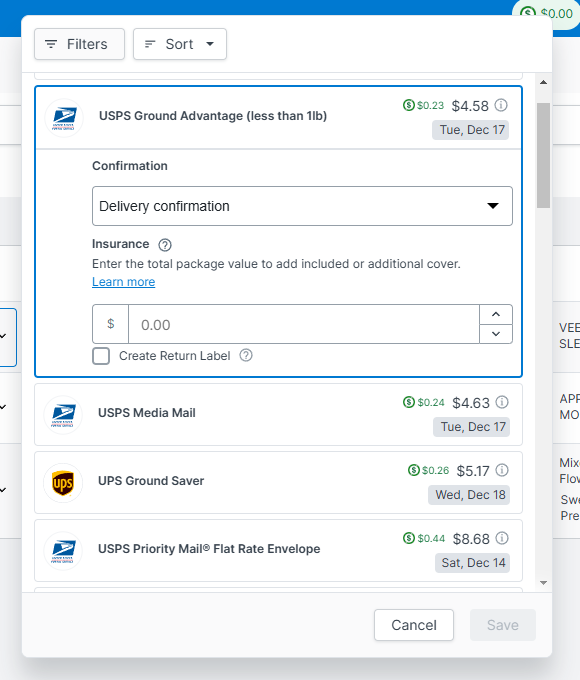Click info icon next to $4.63 rate
Image resolution: width=580 pixels, height=680 pixels.
point(502,402)
